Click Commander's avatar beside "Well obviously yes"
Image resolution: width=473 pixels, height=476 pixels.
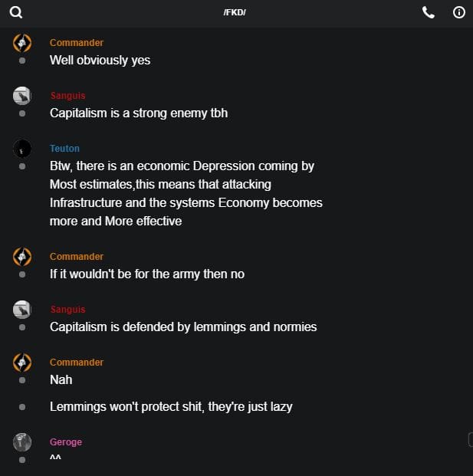coord(22,43)
